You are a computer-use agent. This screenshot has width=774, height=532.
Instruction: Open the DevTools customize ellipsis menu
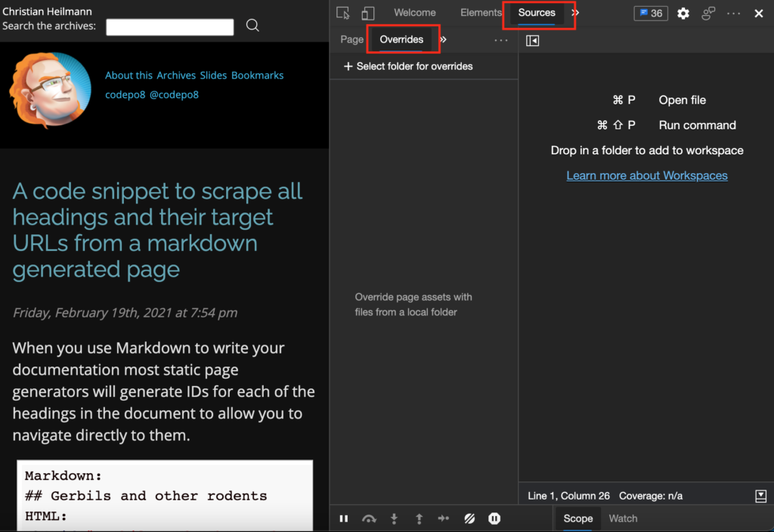(734, 13)
